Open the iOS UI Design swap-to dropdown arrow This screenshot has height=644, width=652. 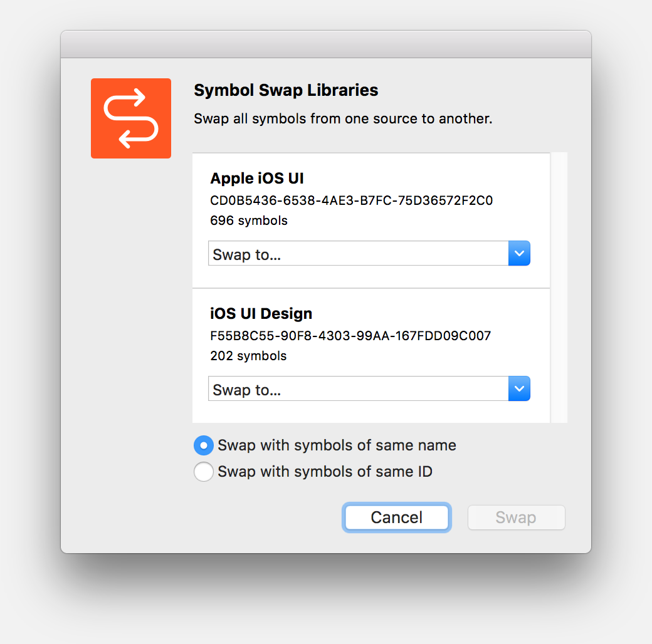(x=519, y=388)
